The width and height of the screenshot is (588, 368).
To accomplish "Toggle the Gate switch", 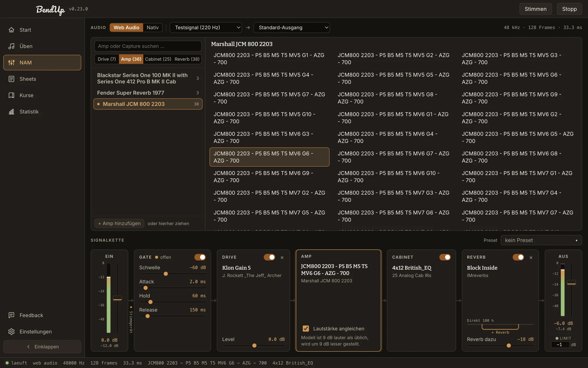I will tap(200, 257).
